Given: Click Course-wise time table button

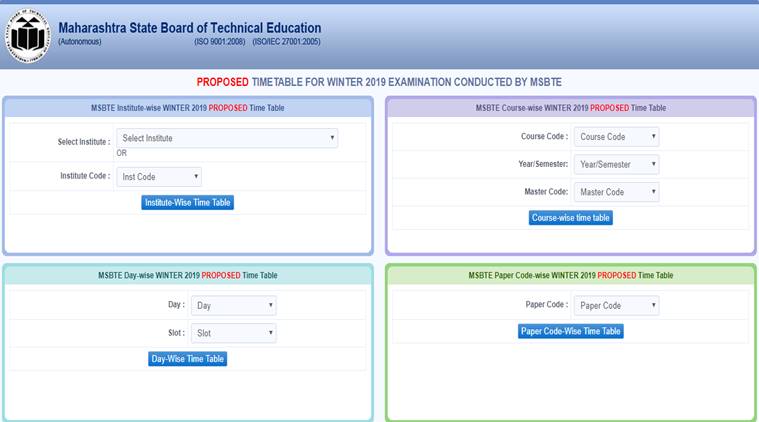Looking at the screenshot, I should (x=570, y=218).
